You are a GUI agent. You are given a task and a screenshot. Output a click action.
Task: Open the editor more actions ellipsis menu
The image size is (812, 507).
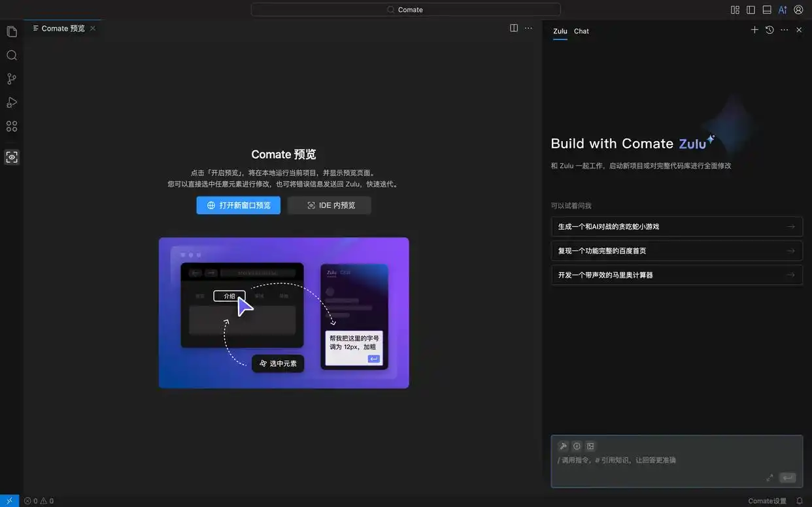point(528,28)
